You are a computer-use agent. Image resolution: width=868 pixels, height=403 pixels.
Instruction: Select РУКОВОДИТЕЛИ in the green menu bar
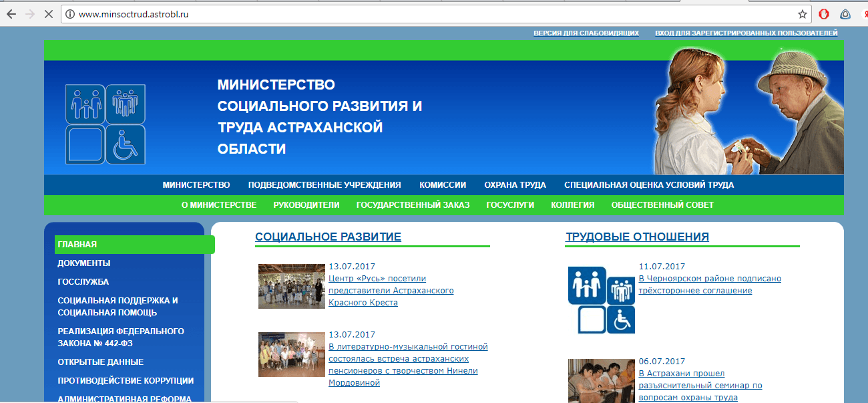tap(306, 205)
